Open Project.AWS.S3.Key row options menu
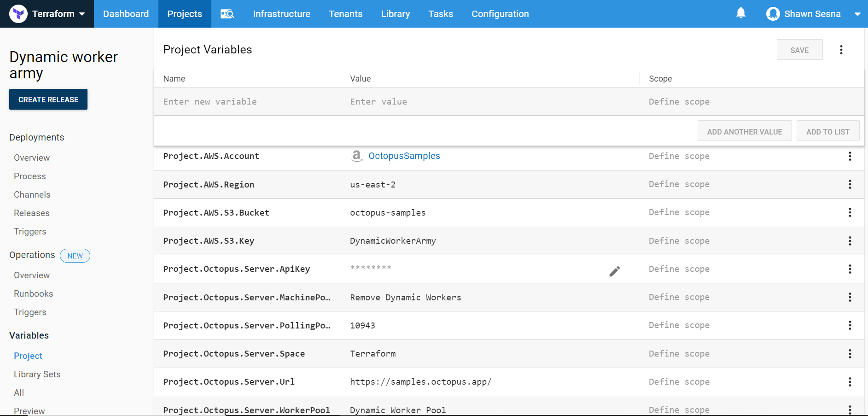 tap(850, 241)
